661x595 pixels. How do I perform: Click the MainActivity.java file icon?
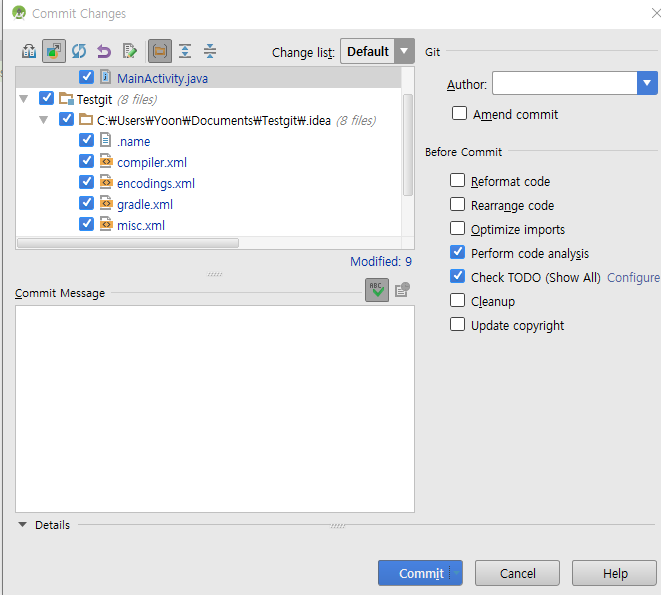click(105, 77)
